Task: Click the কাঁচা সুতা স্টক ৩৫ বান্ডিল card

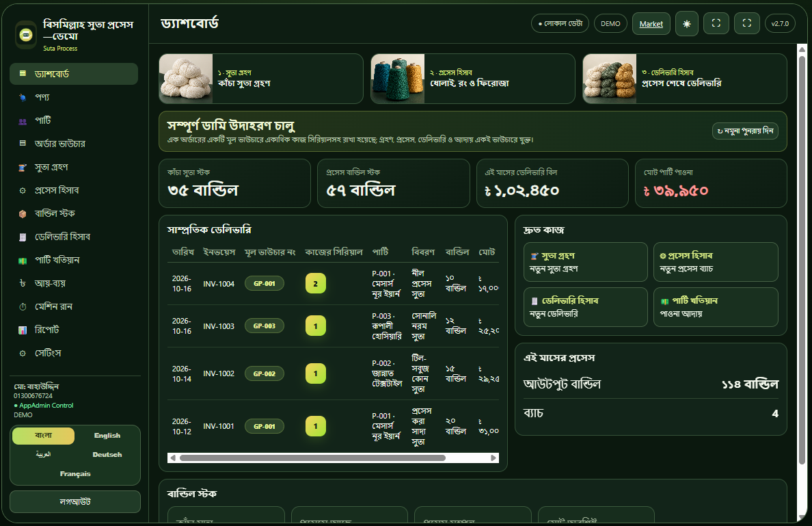Action: coord(234,183)
